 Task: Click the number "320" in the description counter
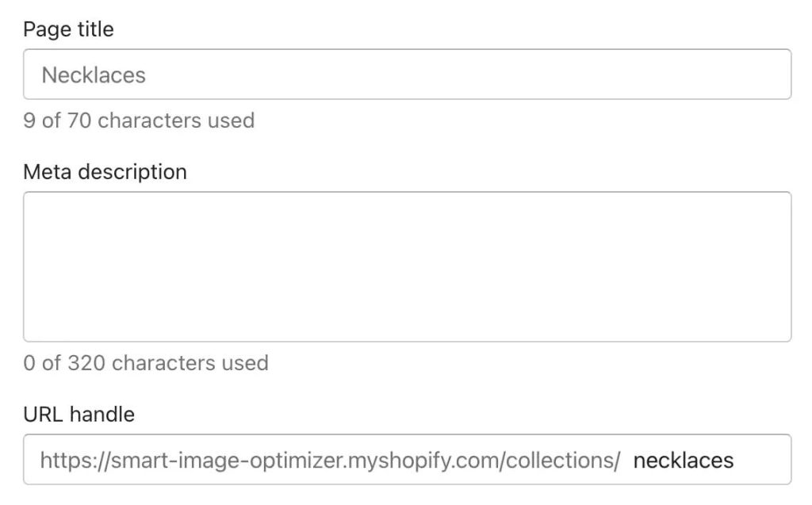(86, 363)
